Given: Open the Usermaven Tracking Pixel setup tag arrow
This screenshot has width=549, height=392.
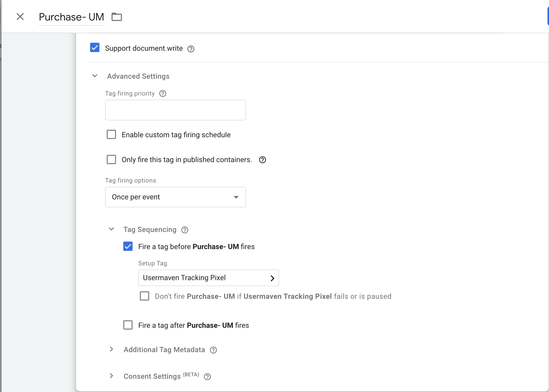Looking at the screenshot, I should pyautogui.click(x=272, y=278).
